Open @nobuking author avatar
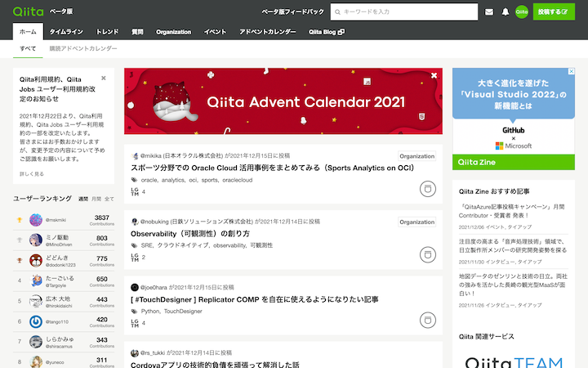Screen dimensions: 588x368 135,222
